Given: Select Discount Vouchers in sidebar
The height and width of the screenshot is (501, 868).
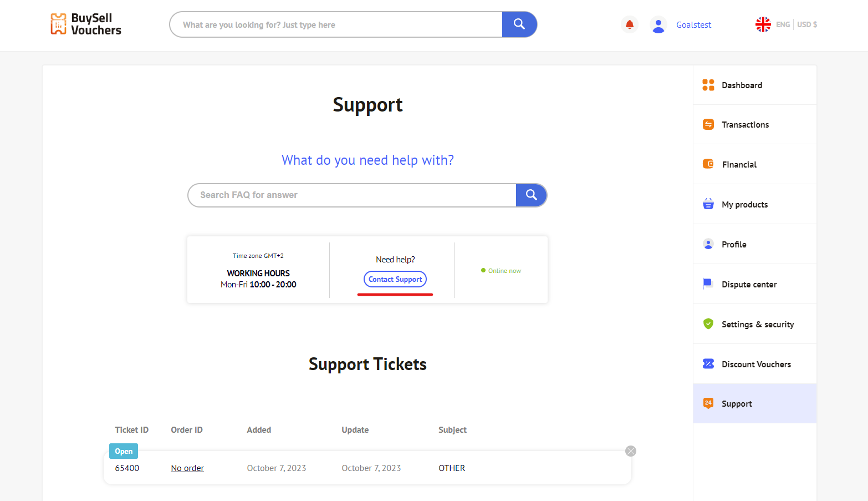Looking at the screenshot, I should coord(755,364).
